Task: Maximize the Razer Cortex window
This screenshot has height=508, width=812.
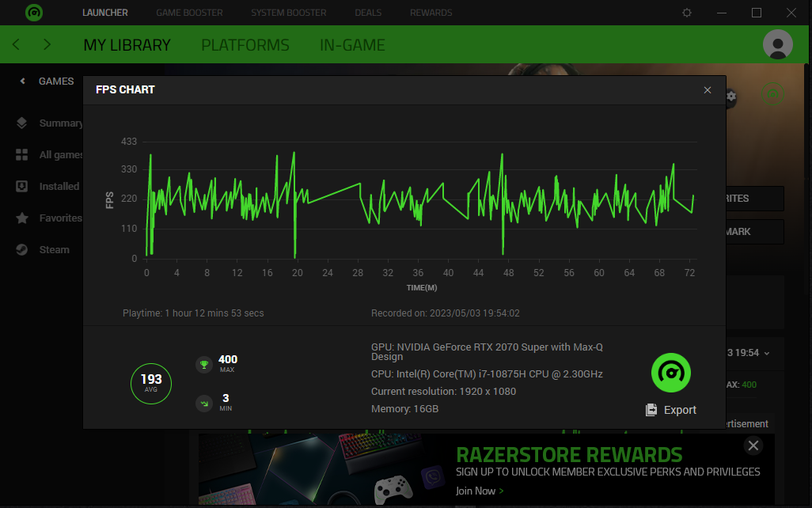Action: coord(756,13)
